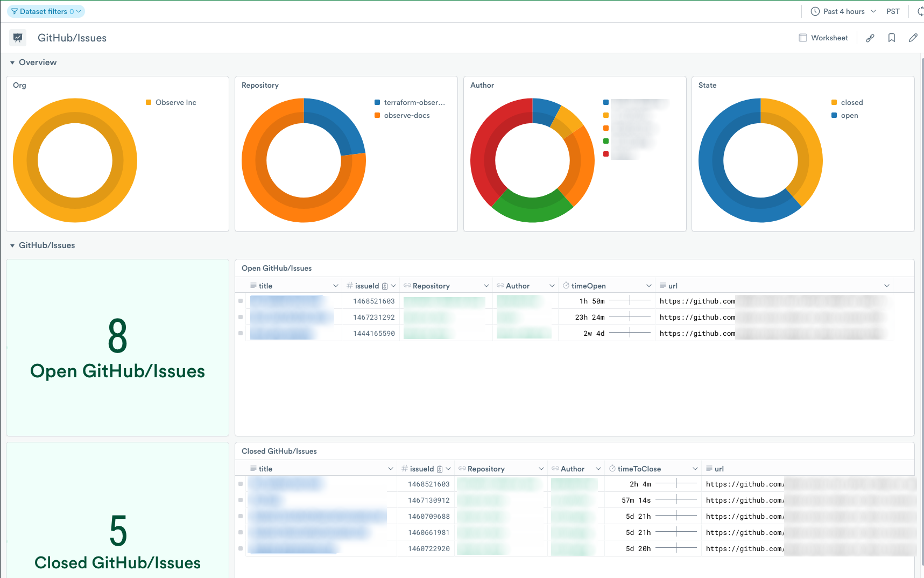Click timeOpen value 2w 4d
The height and width of the screenshot is (578, 924).
[594, 334]
